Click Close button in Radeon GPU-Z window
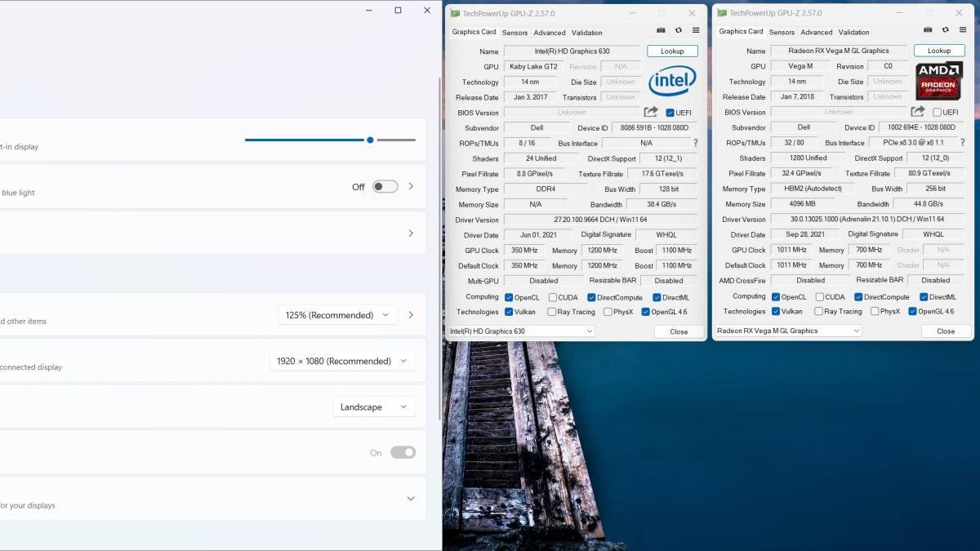This screenshot has width=980, height=551. (946, 331)
